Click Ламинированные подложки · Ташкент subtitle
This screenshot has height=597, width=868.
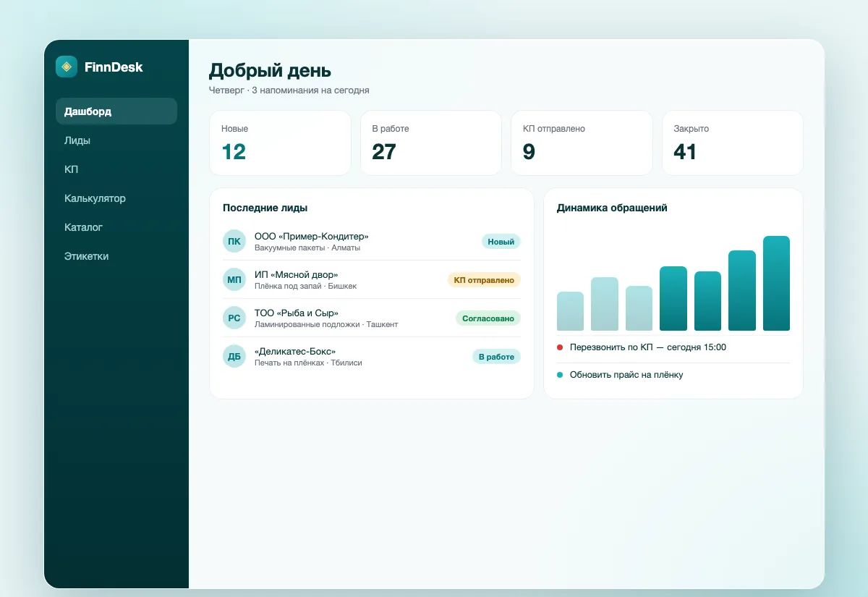(326, 324)
